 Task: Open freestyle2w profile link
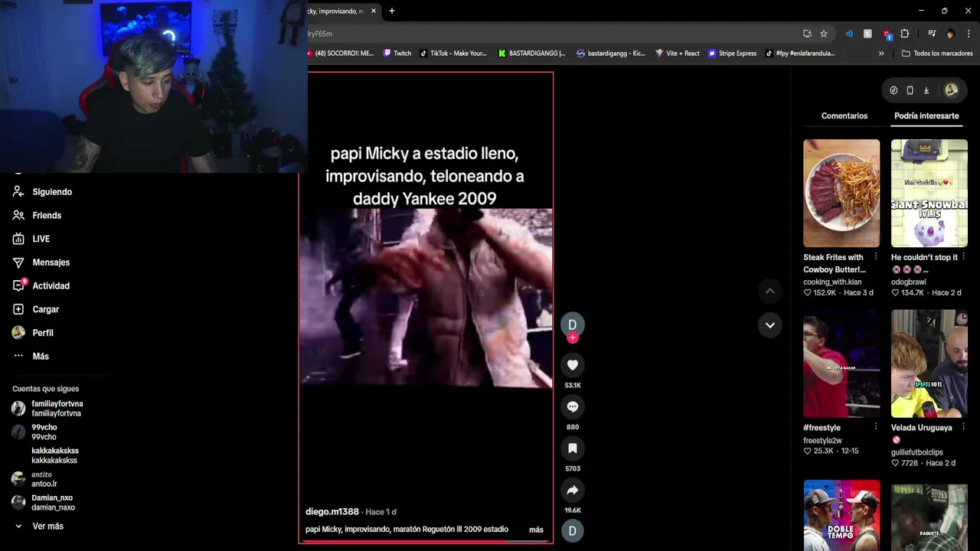(x=822, y=441)
